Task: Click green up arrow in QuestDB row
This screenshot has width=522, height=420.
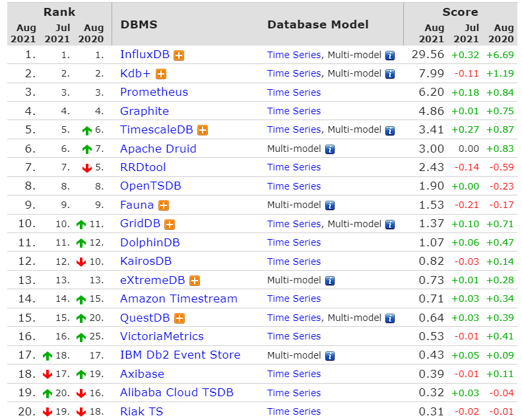Action: [81, 318]
